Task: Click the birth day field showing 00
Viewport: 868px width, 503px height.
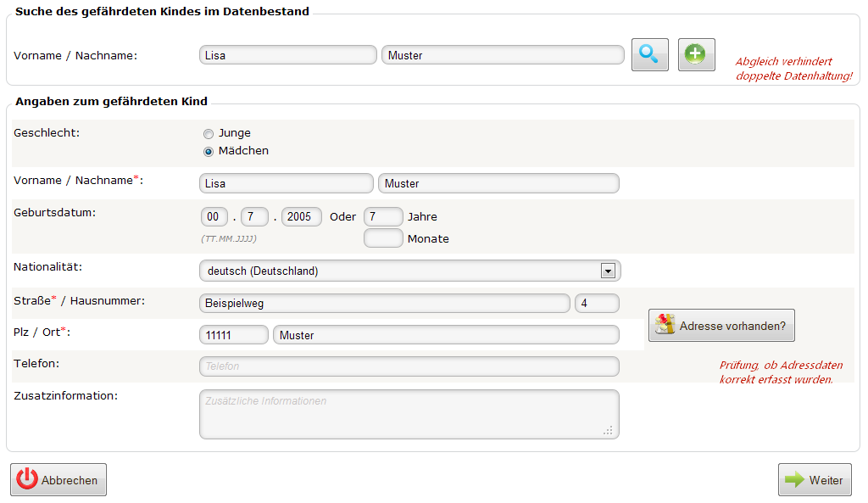Action: [x=214, y=216]
